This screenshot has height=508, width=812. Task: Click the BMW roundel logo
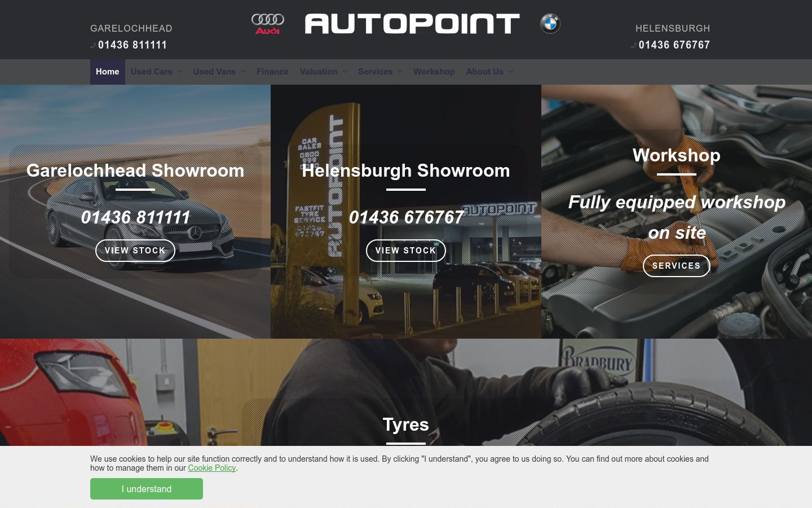550,24
